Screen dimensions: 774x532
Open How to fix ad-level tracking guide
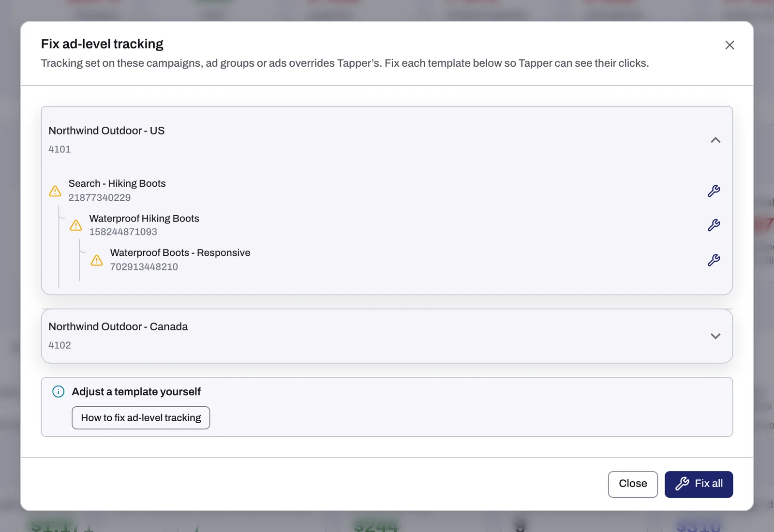click(x=141, y=418)
